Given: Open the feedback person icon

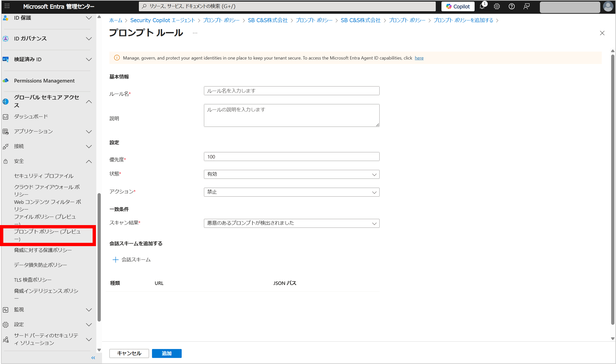Looking at the screenshot, I should (x=526, y=6).
